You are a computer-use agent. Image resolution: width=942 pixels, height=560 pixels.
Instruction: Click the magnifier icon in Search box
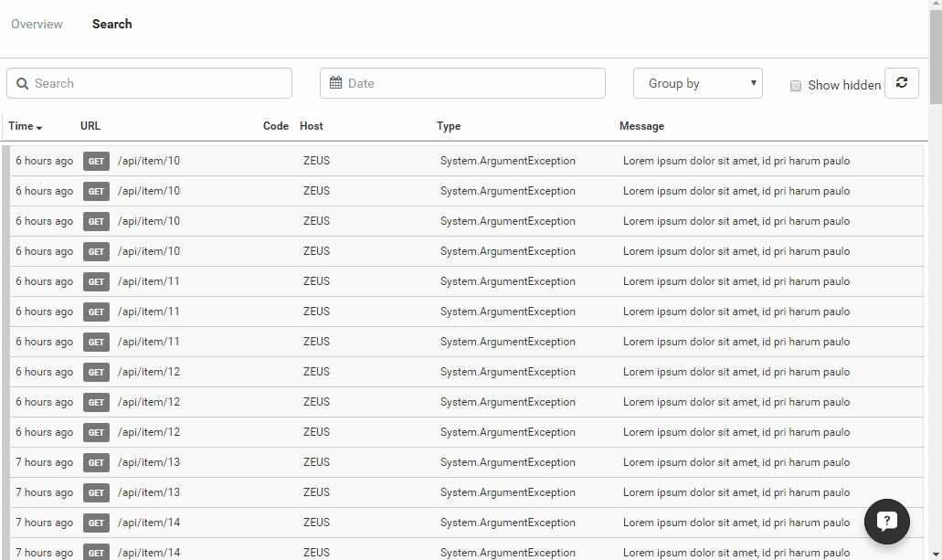22,83
